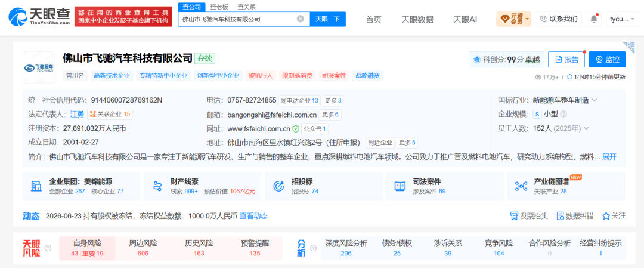Select the 周边风险 606 tab

click(143, 248)
